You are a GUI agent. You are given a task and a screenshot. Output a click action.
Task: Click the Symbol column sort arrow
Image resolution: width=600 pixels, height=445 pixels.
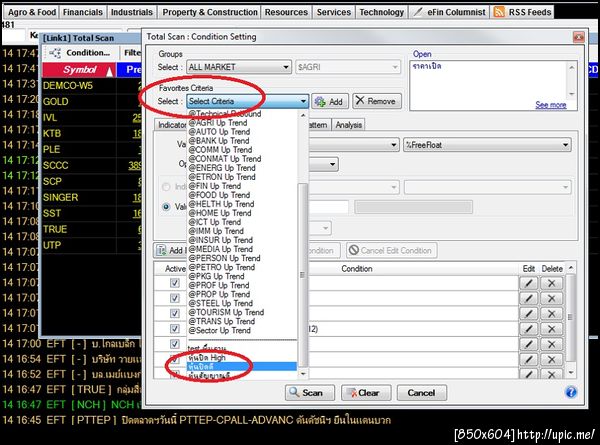(110, 71)
